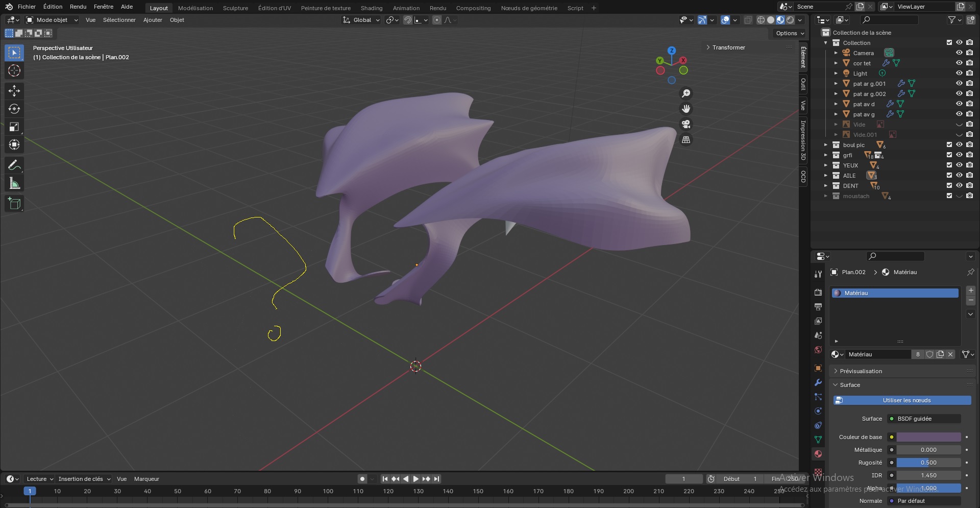Open the Mode objet dropdown

pyautogui.click(x=52, y=20)
